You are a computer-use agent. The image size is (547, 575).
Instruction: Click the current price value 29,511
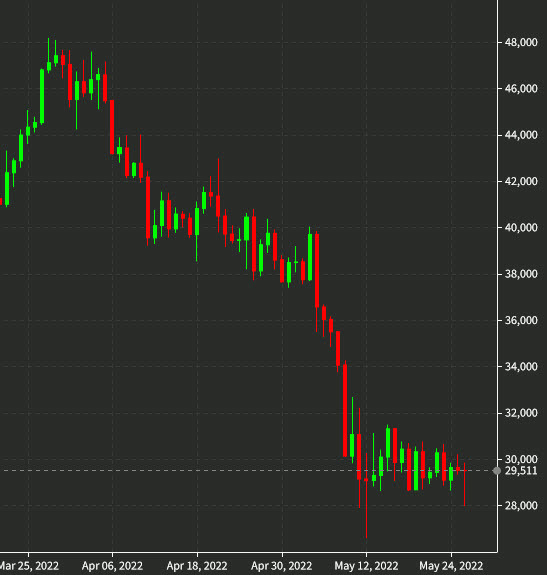(521, 471)
